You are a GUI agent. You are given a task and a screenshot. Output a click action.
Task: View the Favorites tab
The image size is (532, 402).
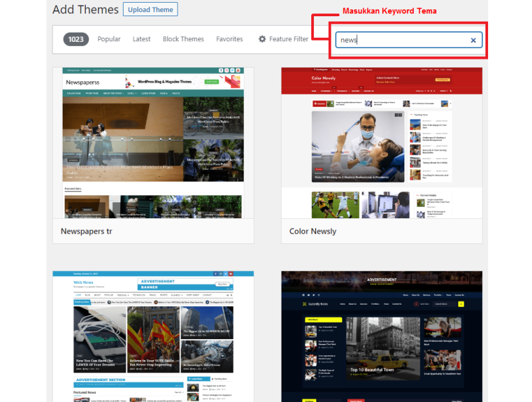pyautogui.click(x=230, y=39)
